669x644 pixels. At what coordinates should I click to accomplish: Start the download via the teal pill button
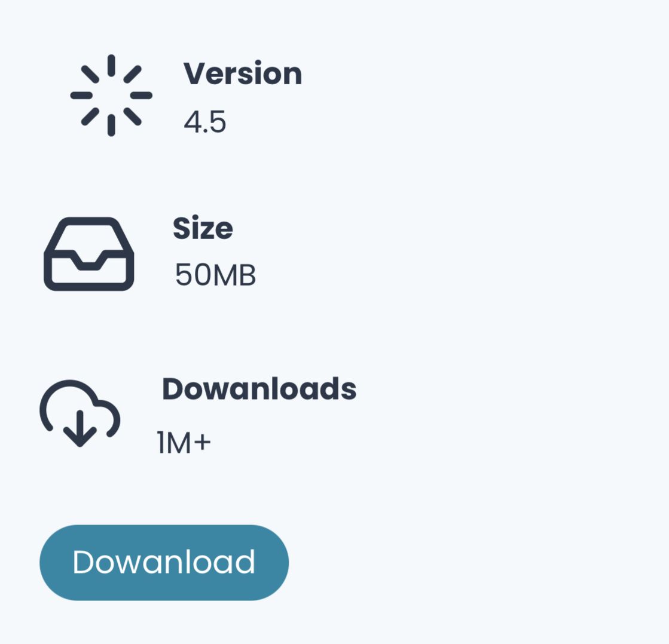164,563
